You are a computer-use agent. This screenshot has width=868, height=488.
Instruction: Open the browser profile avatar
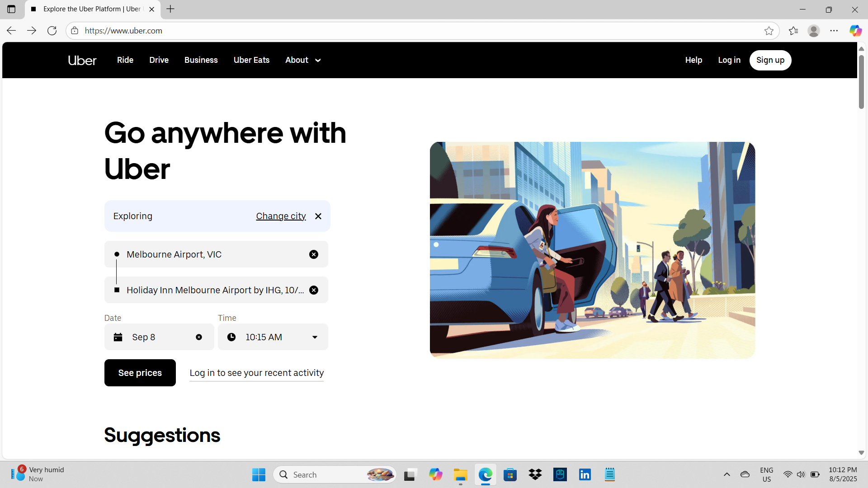point(814,31)
